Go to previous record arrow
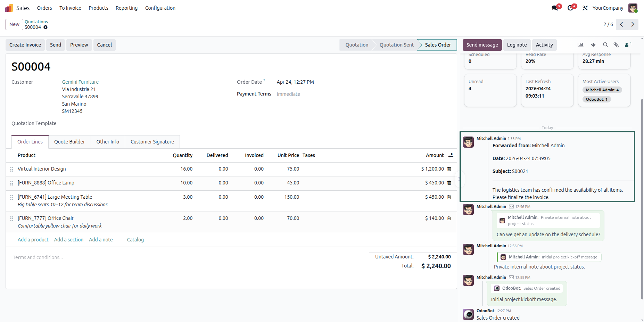Viewport: 644px width, 322px height. 621,24
